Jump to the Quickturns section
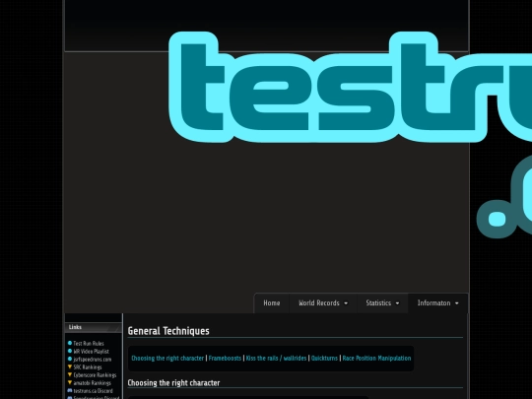532x399 pixels. 324,359
